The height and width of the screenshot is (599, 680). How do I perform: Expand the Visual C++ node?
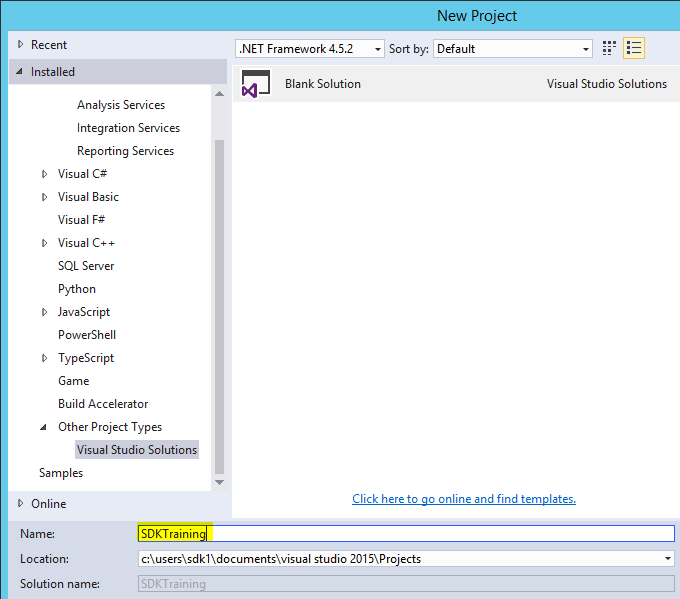pyautogui.click(x=45, y=243)
